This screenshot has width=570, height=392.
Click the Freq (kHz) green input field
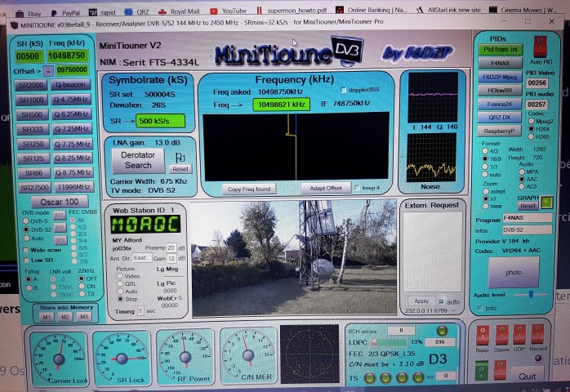tap(68, 56)
